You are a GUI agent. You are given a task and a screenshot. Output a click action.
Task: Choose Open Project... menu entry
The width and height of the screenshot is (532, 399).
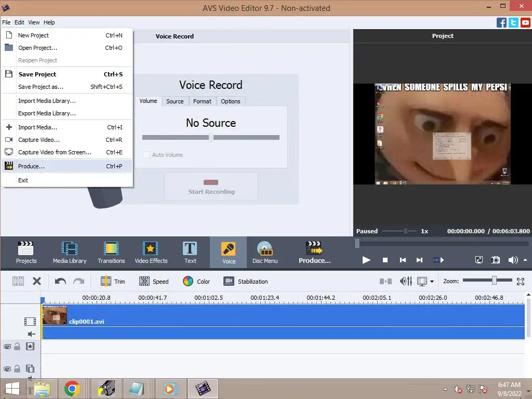coord(67,48)
